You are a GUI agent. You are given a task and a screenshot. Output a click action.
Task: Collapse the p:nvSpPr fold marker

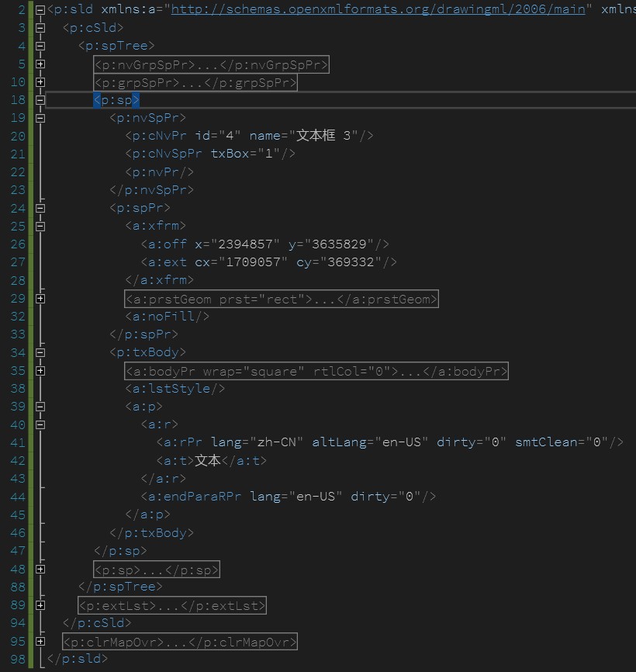(40, 117)
